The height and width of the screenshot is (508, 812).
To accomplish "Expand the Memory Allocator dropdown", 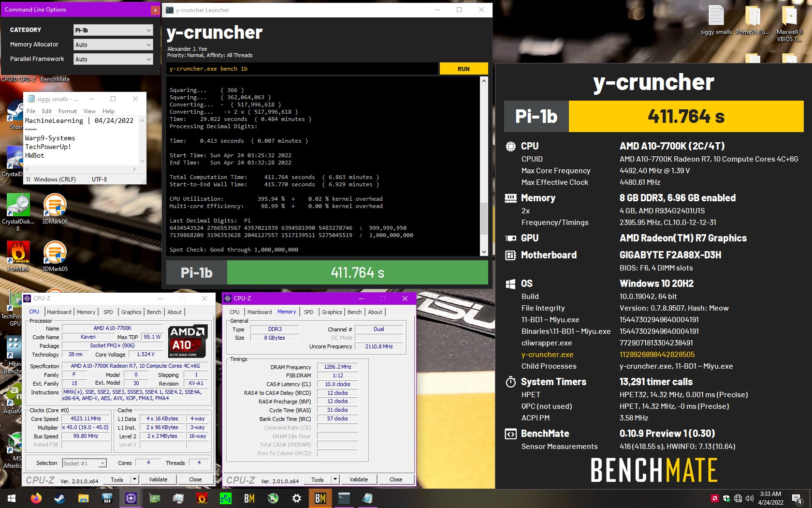I will pos(113,45).
